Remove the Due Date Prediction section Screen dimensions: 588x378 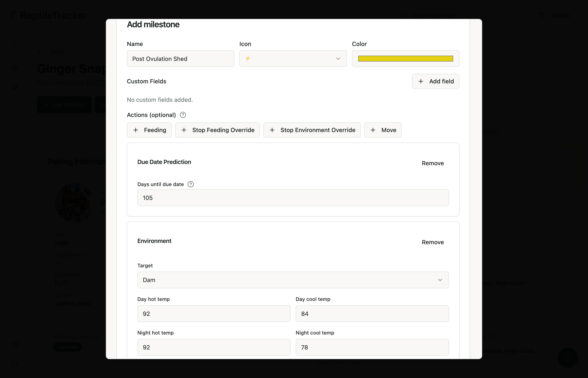click(433, 163)
